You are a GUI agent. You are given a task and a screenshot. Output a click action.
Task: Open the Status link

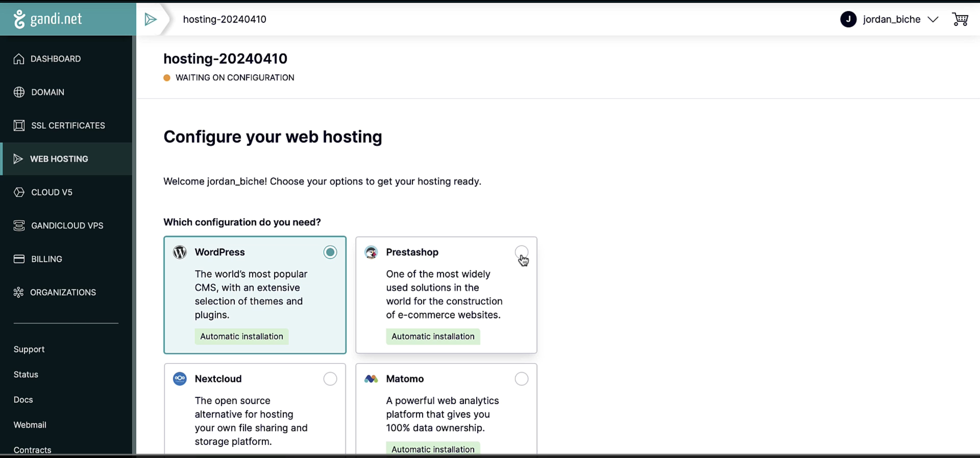pos(26,374)
